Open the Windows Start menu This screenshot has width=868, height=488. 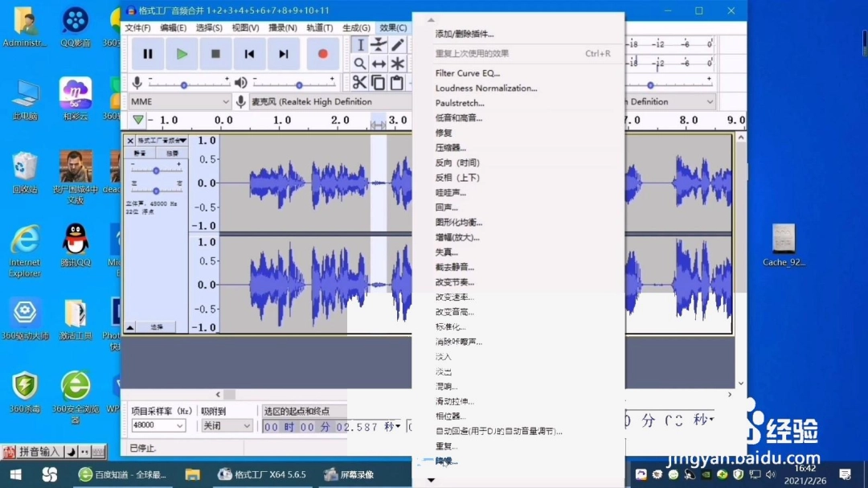pyautogui.click(x=15, y=474)
